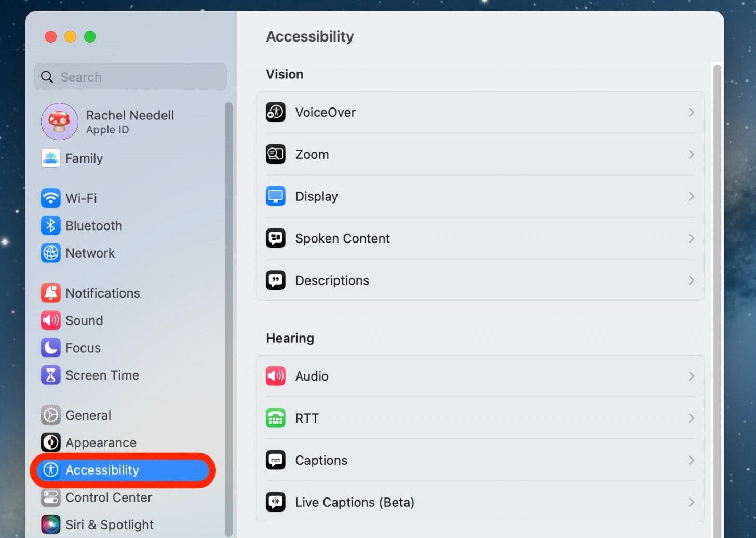Screen dimensions: 756x538
Task: Click the Wi-Fi icon in sidebar
Action: coord(50,198)
